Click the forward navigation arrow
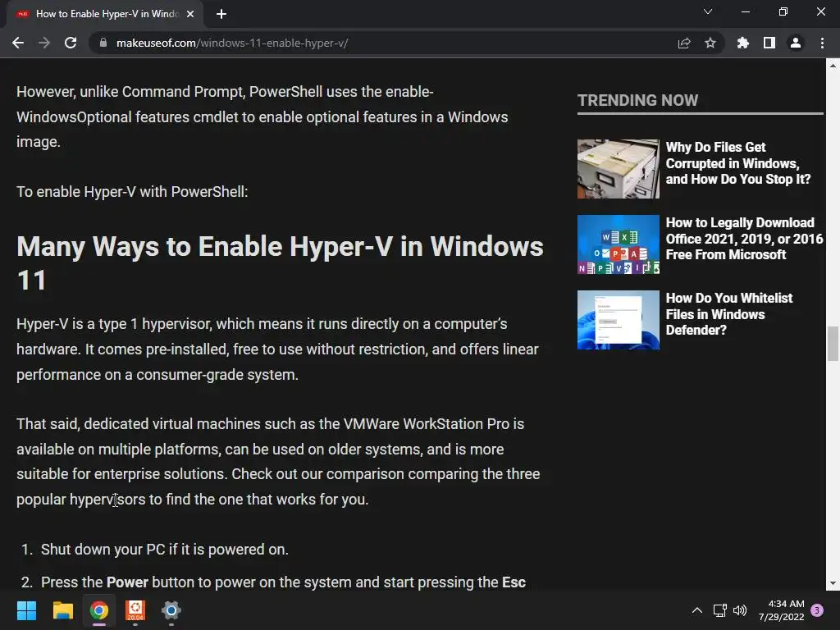This screenshot has height=630, width=840. tap(44, 43)
